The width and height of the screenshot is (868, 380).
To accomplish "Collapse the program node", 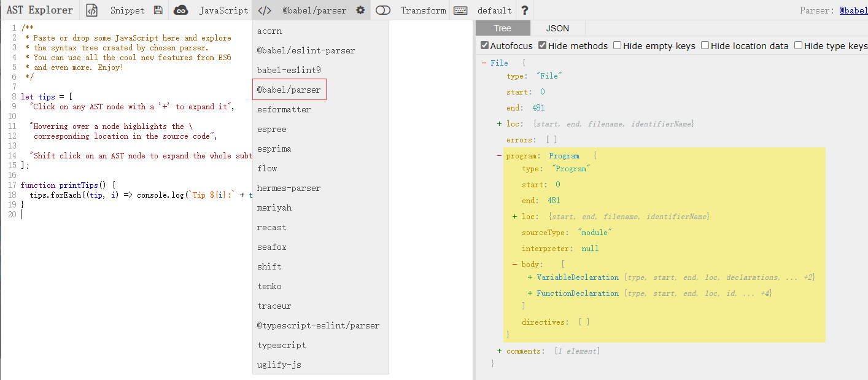I will [x=499, y=156].
